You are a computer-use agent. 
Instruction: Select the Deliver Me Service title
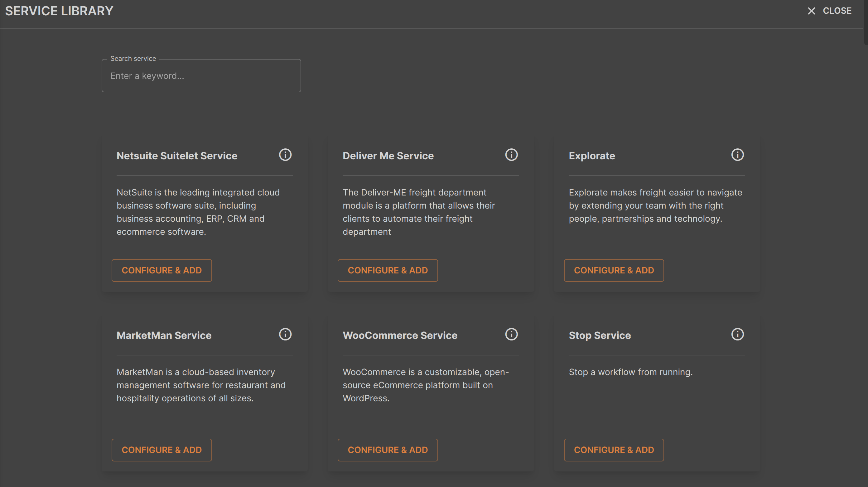coord(388,156)
